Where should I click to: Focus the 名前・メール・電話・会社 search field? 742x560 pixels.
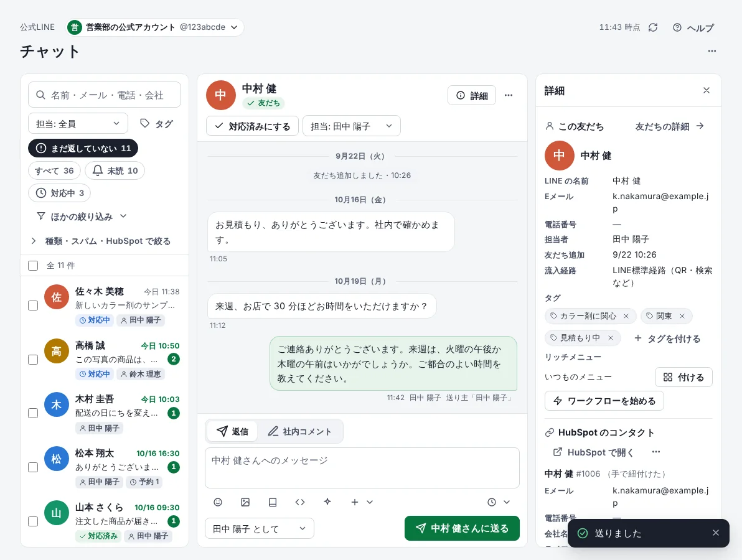pos(105,95)
